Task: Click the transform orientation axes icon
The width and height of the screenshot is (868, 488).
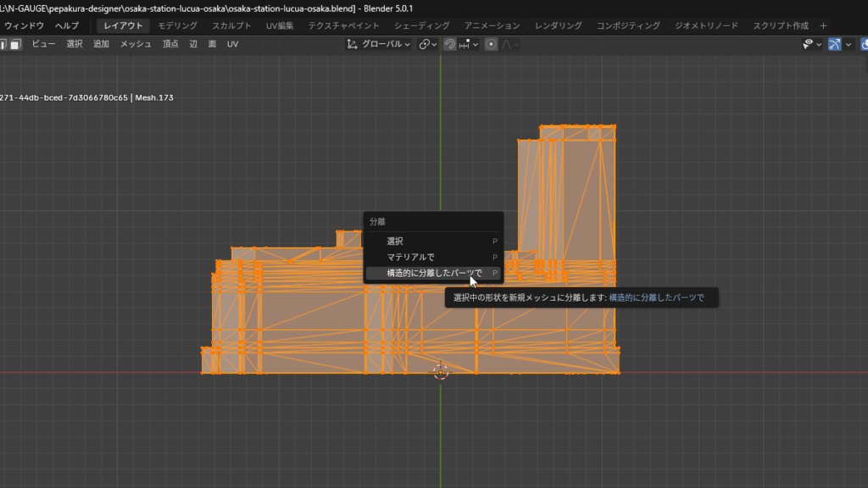Action: (353, 44)
